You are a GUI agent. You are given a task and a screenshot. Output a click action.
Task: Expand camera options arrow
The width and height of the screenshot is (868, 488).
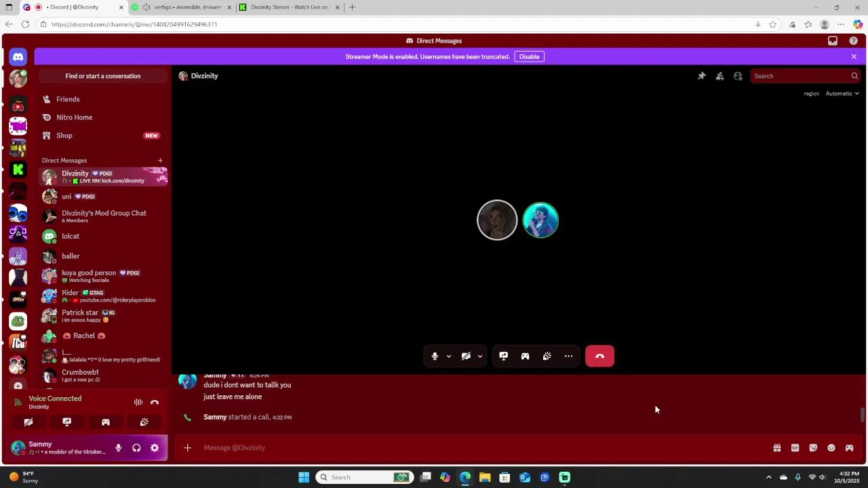click(x=479, y=357)
